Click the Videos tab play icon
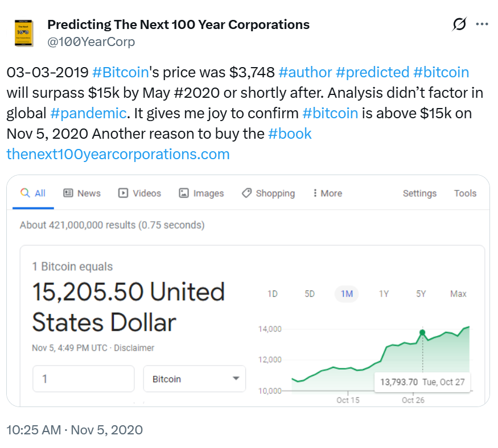The height and width of the screenshot is (448, 498). tap(123, 193)
